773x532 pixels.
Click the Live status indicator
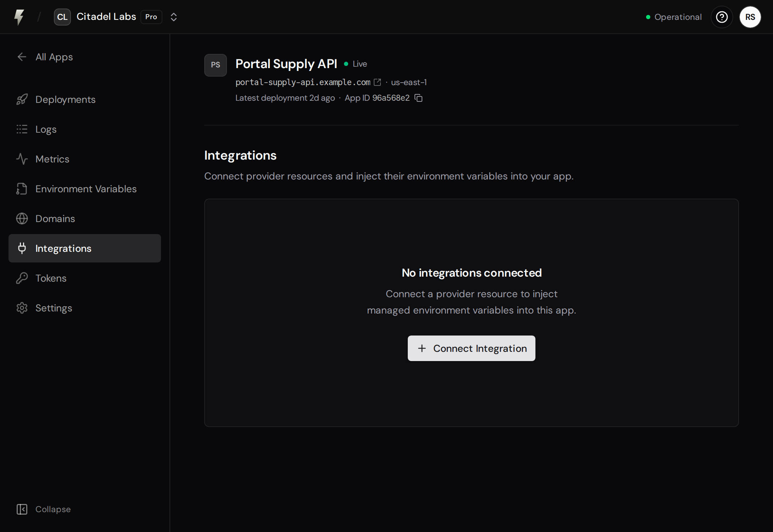356,64
